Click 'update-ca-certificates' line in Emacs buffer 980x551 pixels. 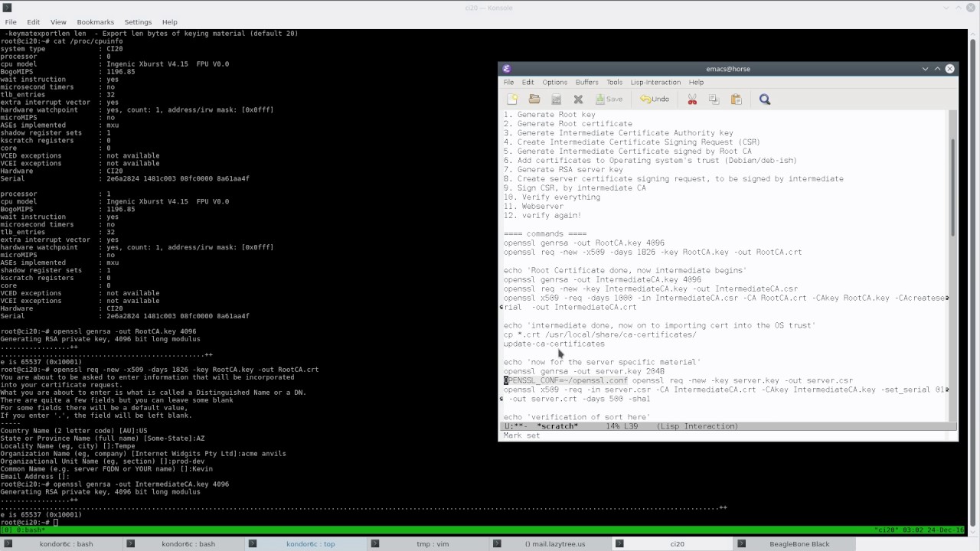coord(554,344)
